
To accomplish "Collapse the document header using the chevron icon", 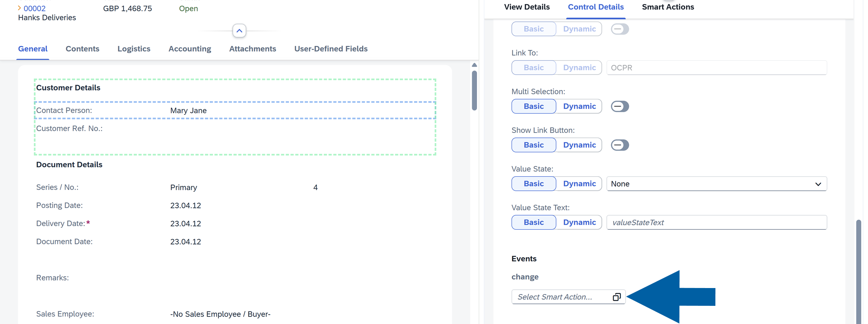I will (x=239, y=31).
